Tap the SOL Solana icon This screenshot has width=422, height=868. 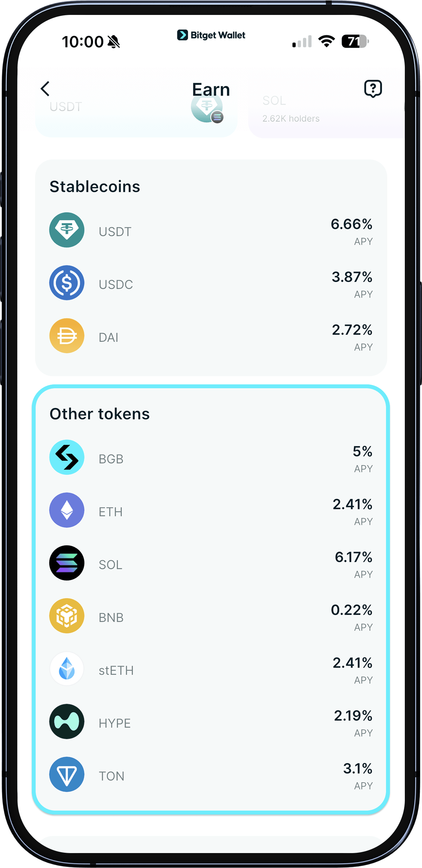click(66, 563)
